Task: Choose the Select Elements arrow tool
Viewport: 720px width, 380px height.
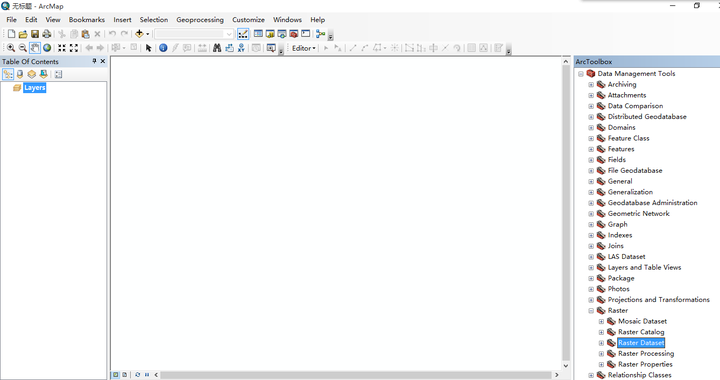Action: tap(148, 48)
